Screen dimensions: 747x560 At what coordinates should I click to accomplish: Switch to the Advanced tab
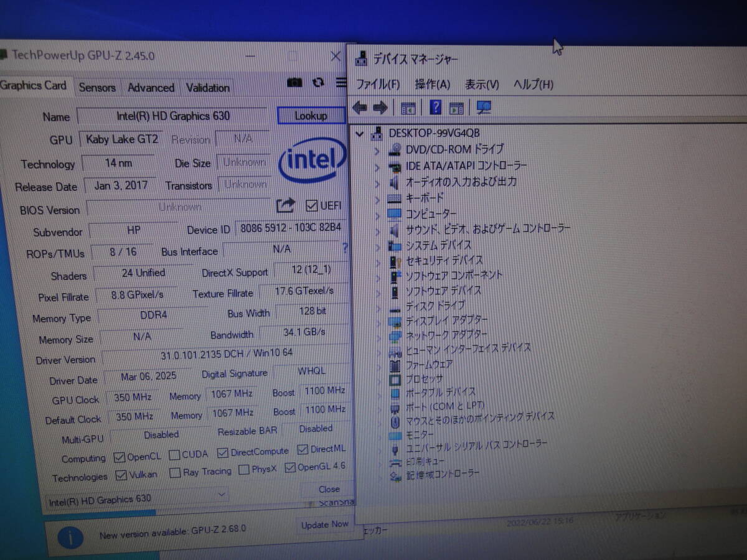[151, 87]
